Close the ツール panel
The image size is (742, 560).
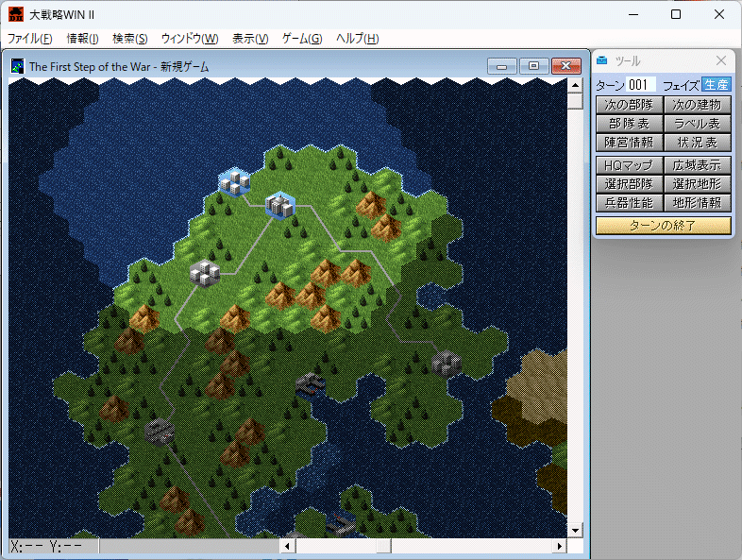(721, 60)
